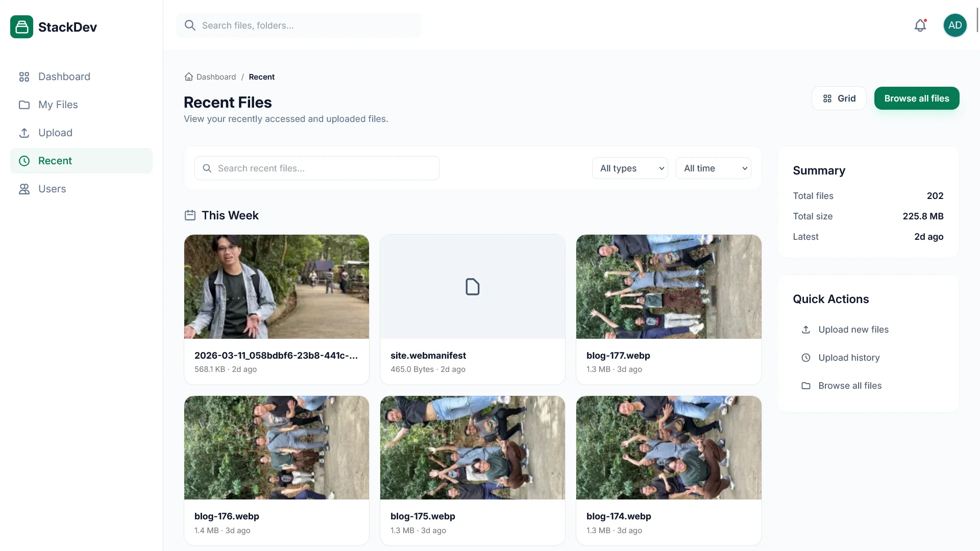Toggle the Grid view button
Image resolution: width=980 pixels, height=551 pixels.
(x=839, y=98)
